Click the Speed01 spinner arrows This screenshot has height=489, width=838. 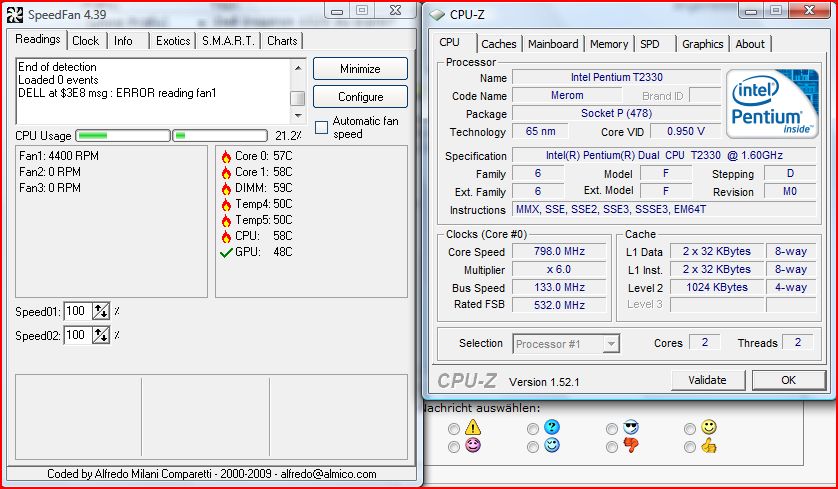pos(101,311)
